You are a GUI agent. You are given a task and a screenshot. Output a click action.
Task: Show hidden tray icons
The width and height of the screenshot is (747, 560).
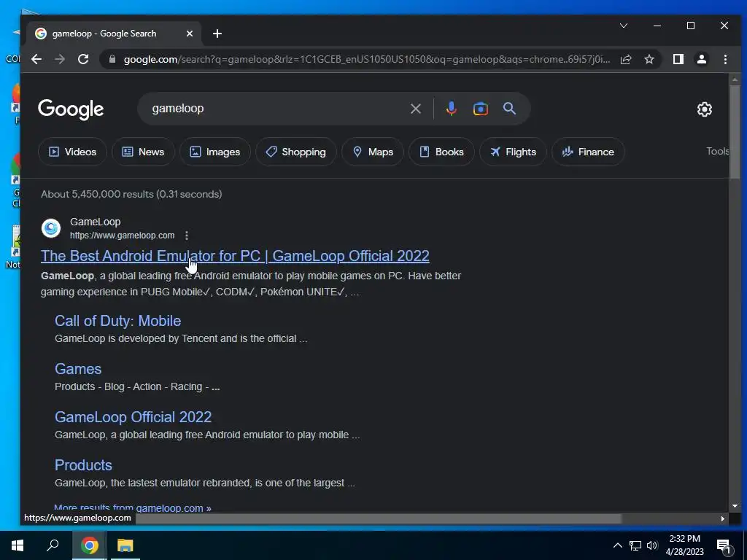click(x=617, y=545)
